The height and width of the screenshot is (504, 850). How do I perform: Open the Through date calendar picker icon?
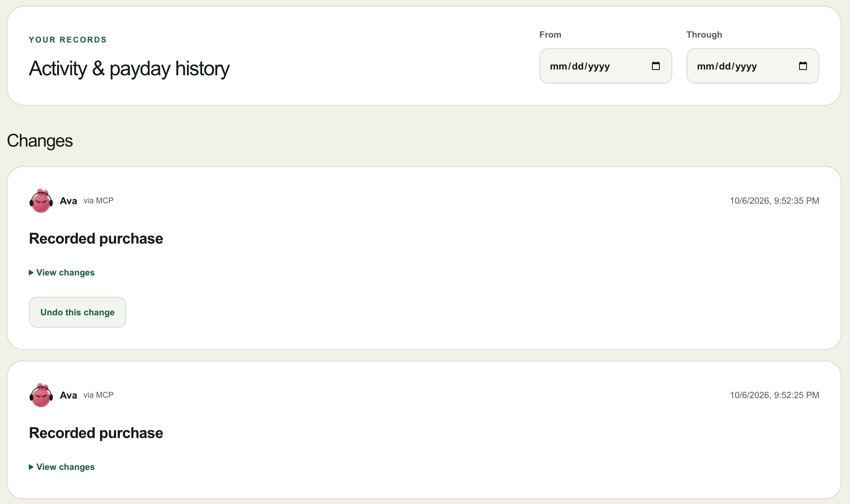pyautogui.click(x=803, y=66)
